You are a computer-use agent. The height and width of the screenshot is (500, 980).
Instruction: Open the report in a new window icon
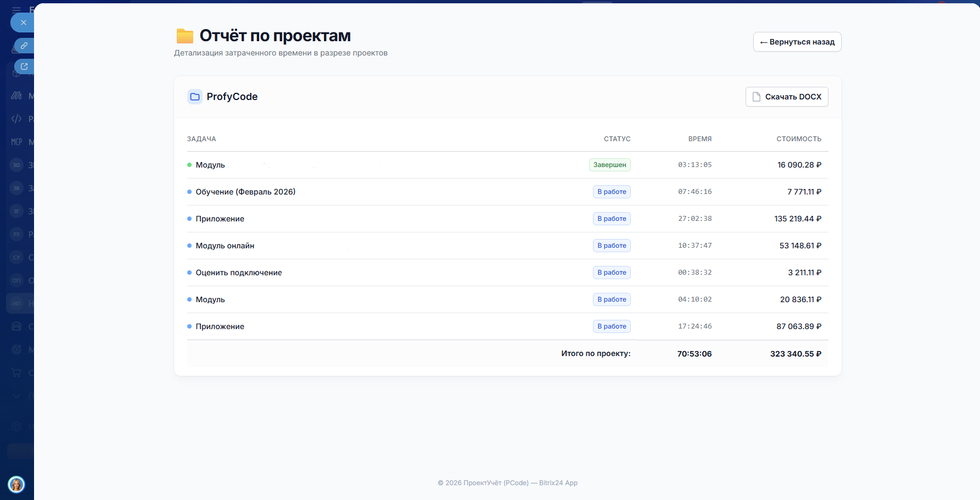(x=24, y=66)
